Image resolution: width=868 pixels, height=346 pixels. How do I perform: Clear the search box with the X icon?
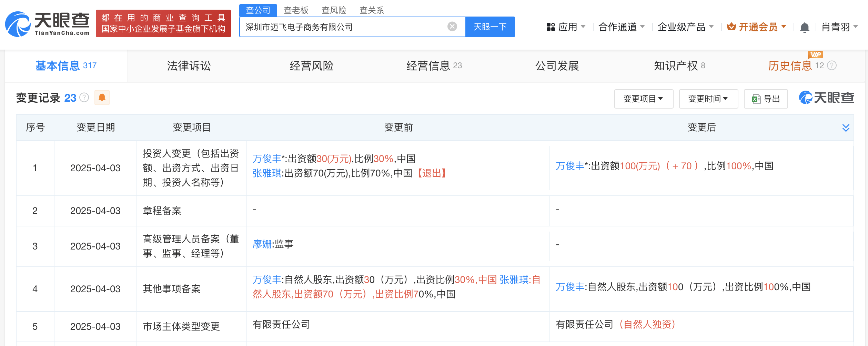tap(452, 27)
